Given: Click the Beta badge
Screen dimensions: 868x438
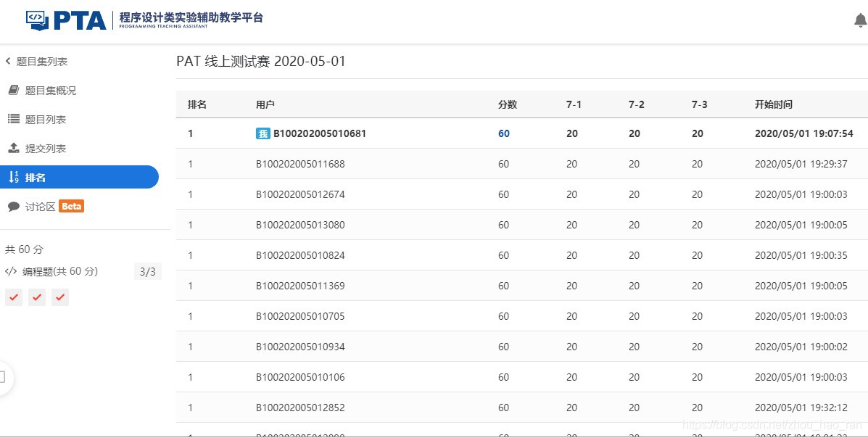Looking at the screenshot, I should 71,207.
